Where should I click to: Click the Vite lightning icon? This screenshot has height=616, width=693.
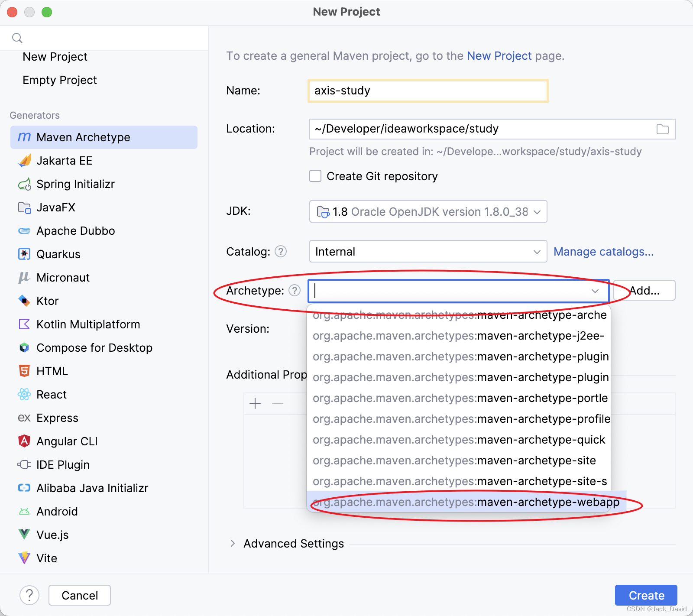pyautogui.click(x=24, y=558)
